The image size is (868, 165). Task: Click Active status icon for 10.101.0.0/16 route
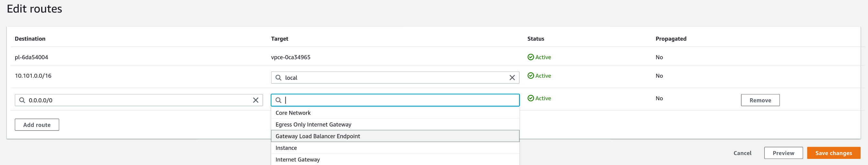coord(530,76)
